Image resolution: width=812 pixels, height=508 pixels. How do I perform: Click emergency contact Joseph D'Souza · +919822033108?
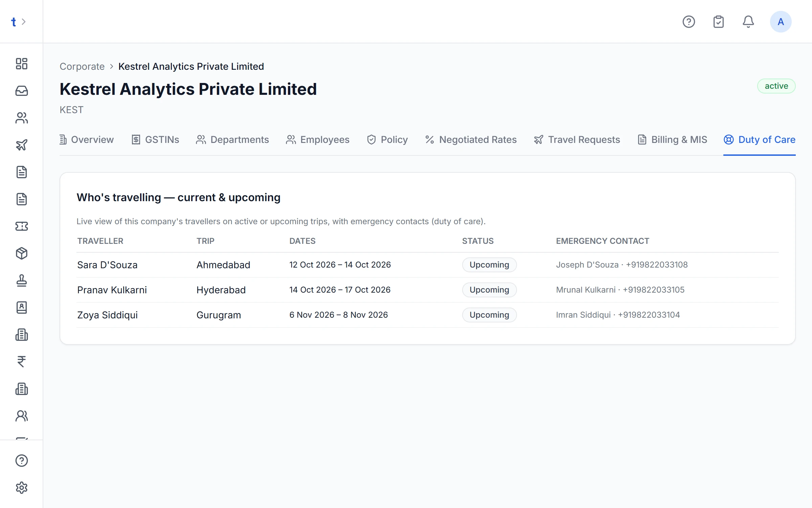(622, 265)
